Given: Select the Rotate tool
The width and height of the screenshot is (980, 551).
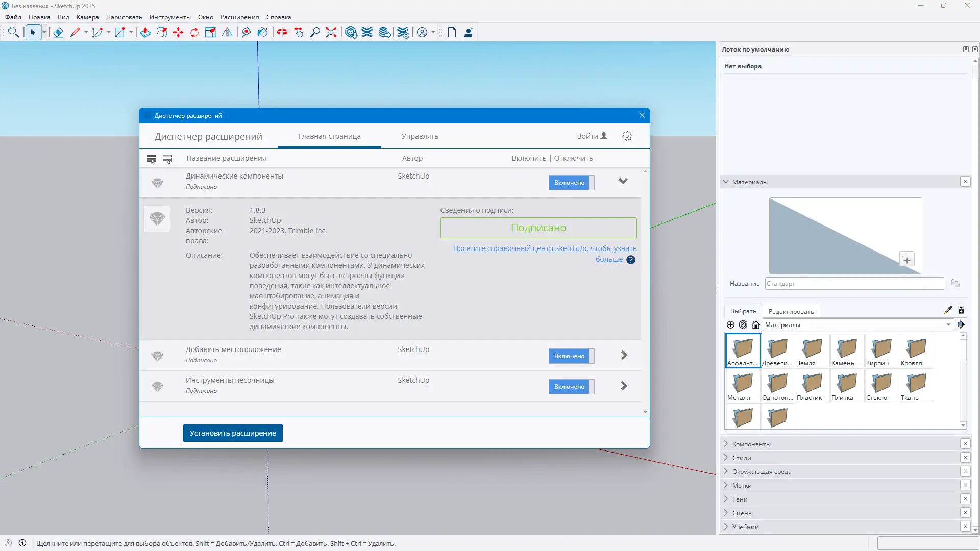Looking at the screenshot, I should coord(194,33).
